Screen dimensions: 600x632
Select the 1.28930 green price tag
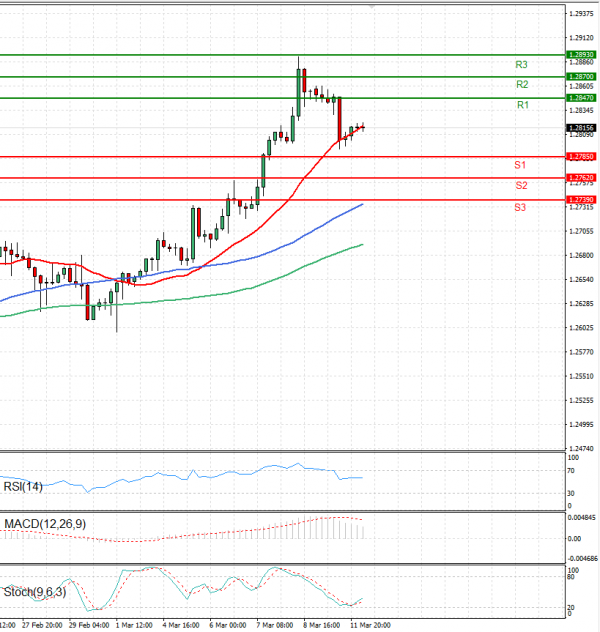pyautogui.click(x=581, y=54)
